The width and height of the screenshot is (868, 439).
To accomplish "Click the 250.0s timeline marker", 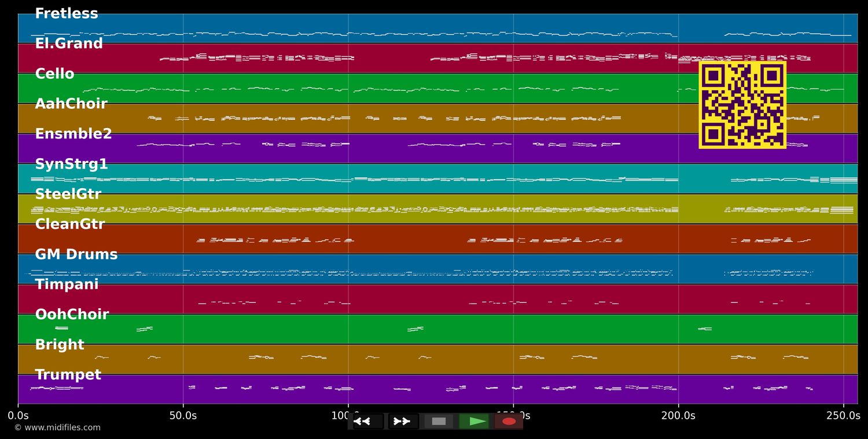I will point(843,416).
